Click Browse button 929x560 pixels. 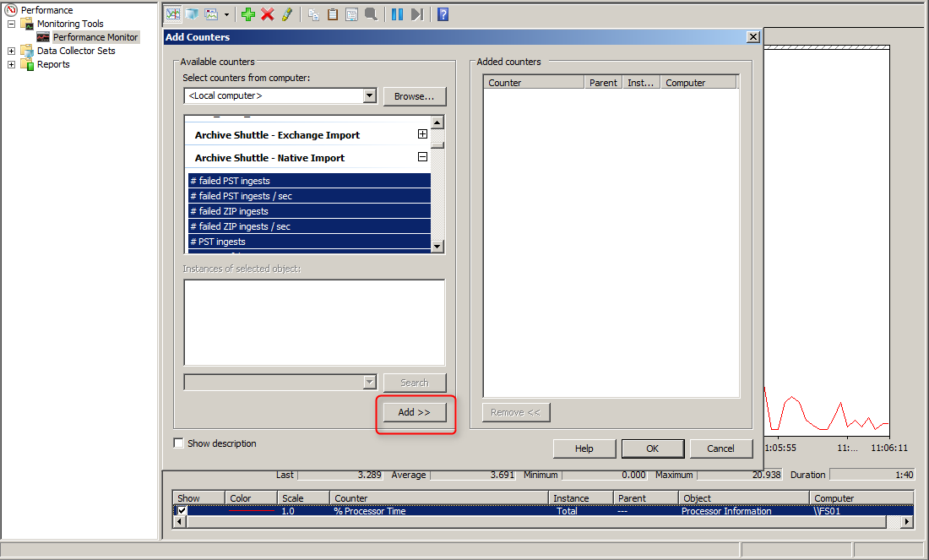coord(414,96)
